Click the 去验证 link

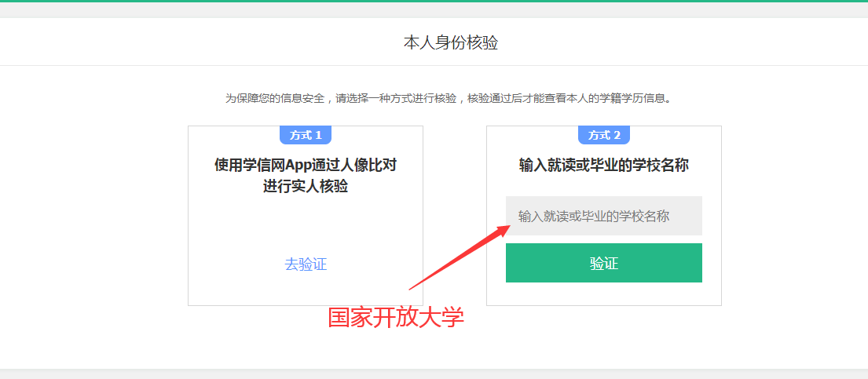pyautogui.click(x=306, y=264)
